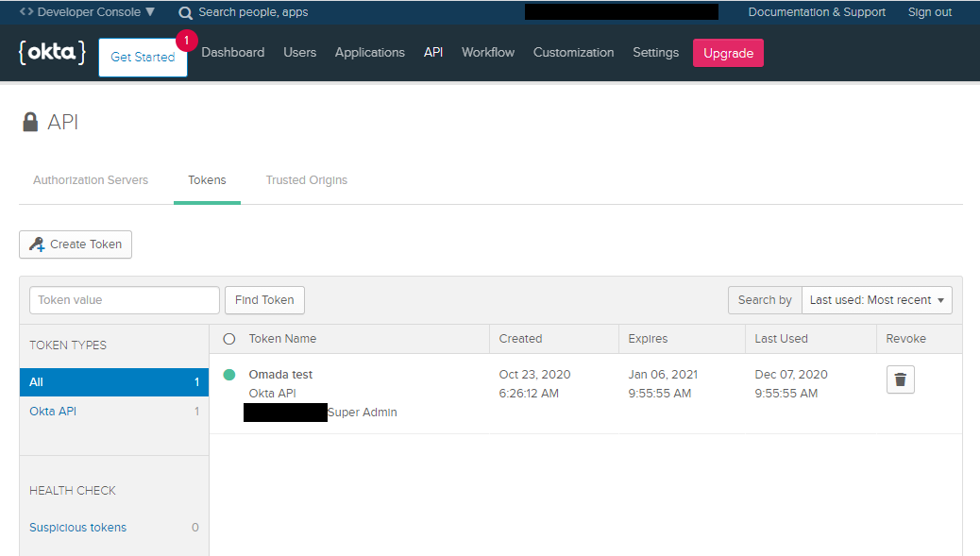Click the notification badge on Get Started
980x556 pixels.
click(186, 41)
